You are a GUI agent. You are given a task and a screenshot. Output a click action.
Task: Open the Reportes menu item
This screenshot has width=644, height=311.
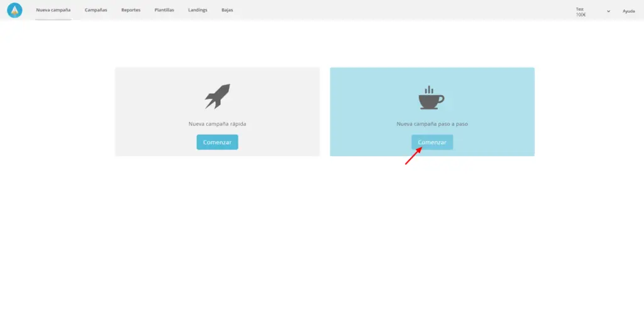coord(131,11)
